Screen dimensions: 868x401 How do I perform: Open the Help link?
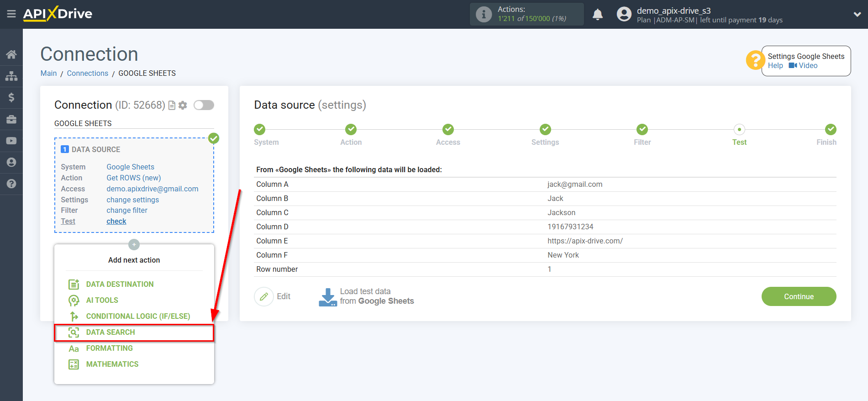pyautogui.click(x=775, y=66)
